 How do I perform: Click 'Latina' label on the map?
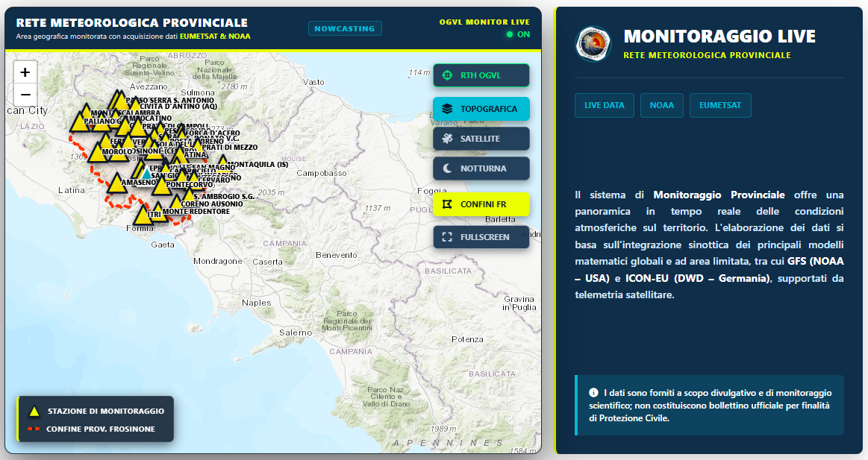72,190
